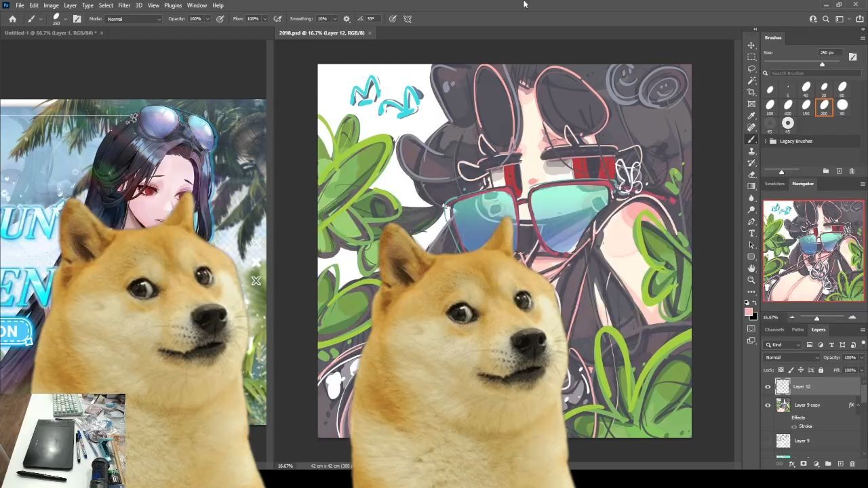This screenshot has width=868, height=488.
Task: Switch to the Channels tab
Action: point(774,329)
